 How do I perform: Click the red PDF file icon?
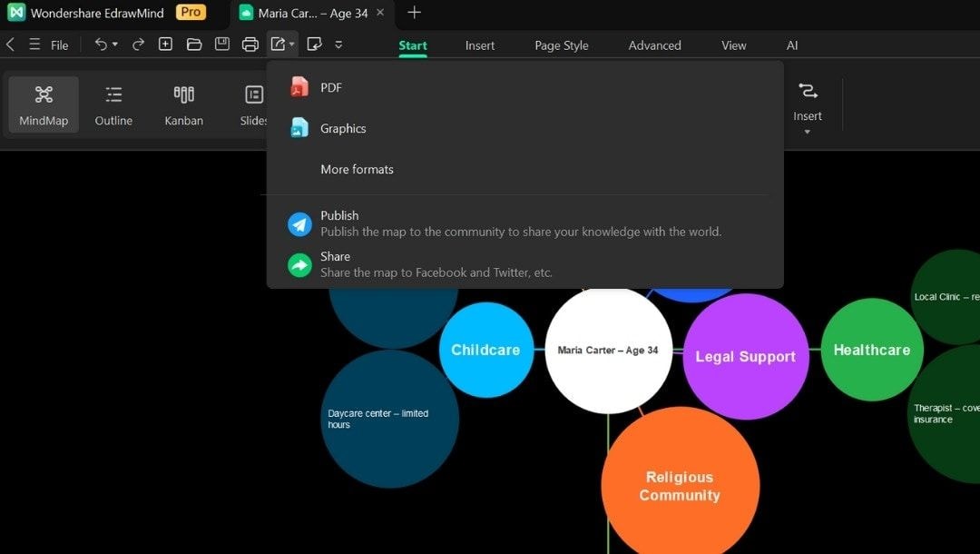pyautogui.click(x=299, y=87)
